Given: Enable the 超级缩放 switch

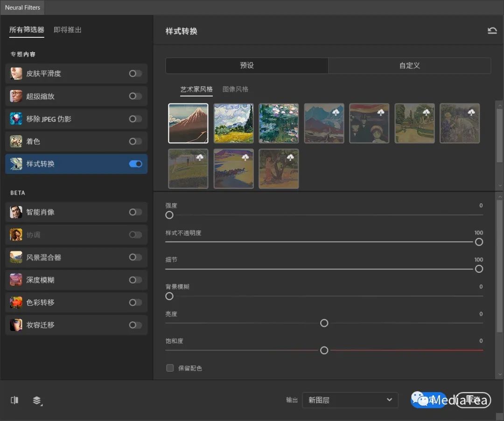Looking at the screenshot, I should 135,96.
